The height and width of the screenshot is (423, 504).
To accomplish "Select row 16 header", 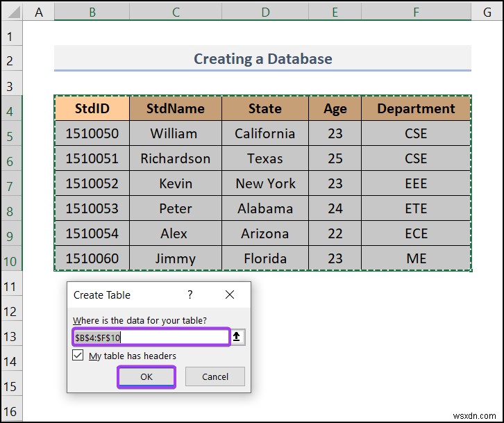I will (x=12, y=408).
